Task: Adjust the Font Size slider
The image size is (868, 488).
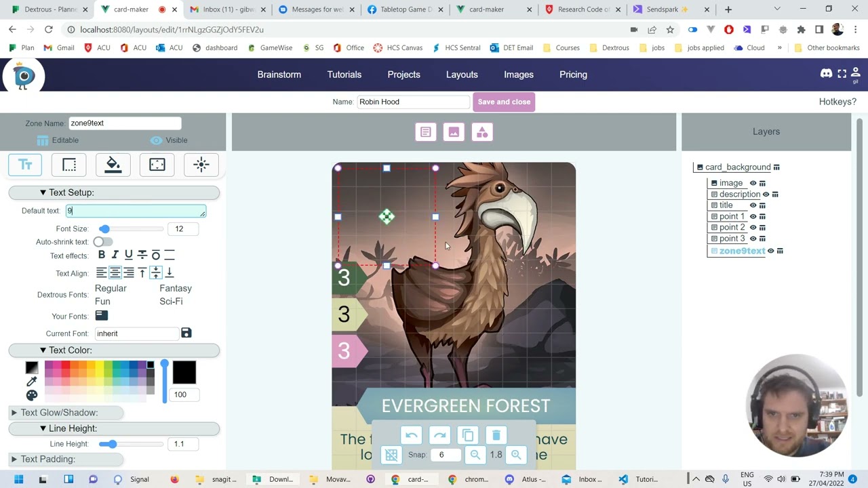Action: 131,229
